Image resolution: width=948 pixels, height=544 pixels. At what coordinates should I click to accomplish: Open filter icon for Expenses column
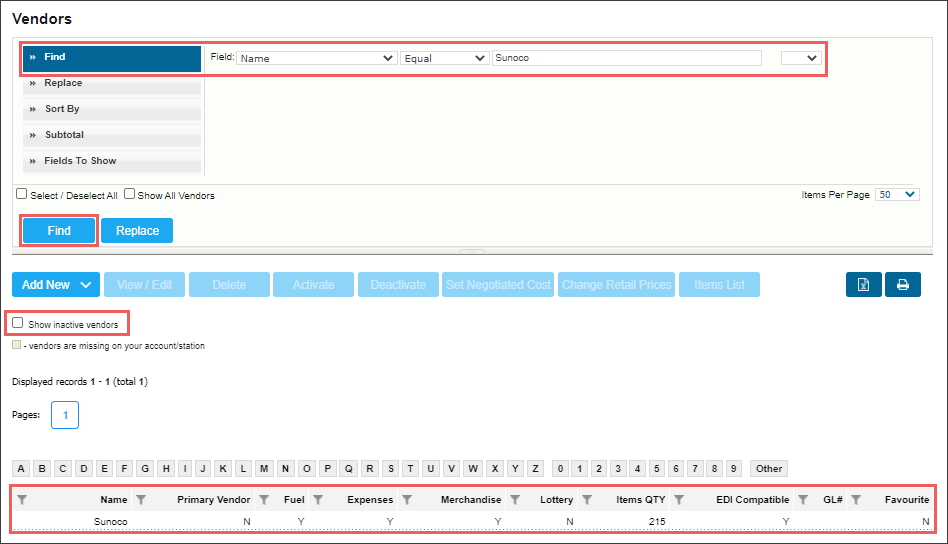[x=318, y=500]
